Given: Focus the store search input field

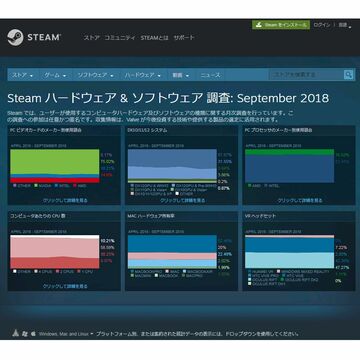Looking at the screenshot, I should coord(307,75).
